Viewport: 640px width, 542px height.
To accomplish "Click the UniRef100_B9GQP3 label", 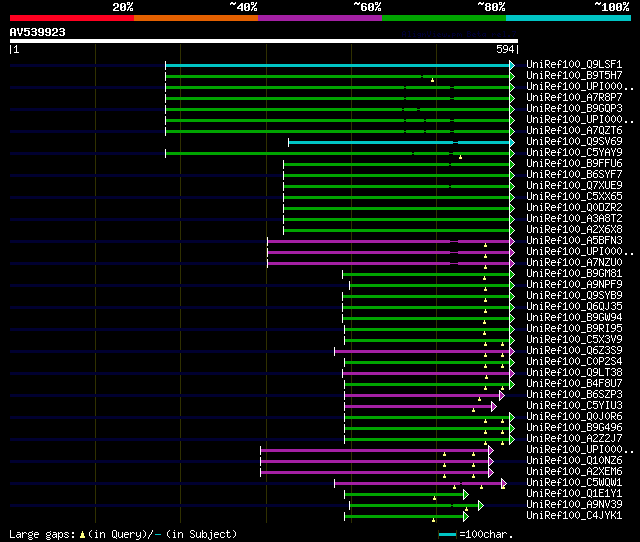I will coord(574,109).
